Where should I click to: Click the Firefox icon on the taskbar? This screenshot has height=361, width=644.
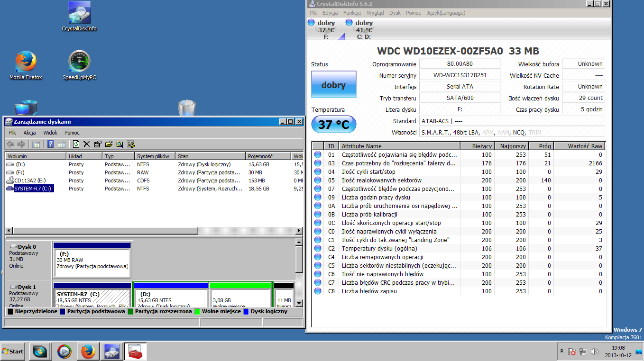pyautogui.click(x=88, y=352)
